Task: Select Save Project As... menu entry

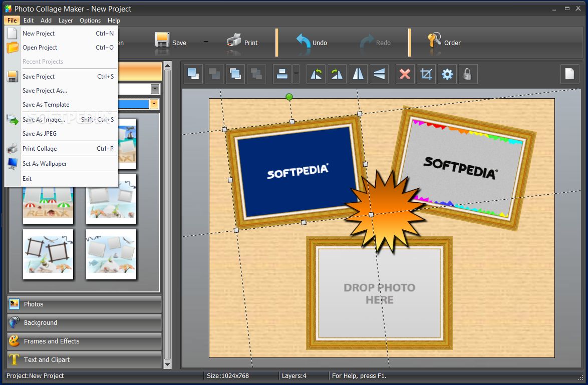Action: point(61,90)
